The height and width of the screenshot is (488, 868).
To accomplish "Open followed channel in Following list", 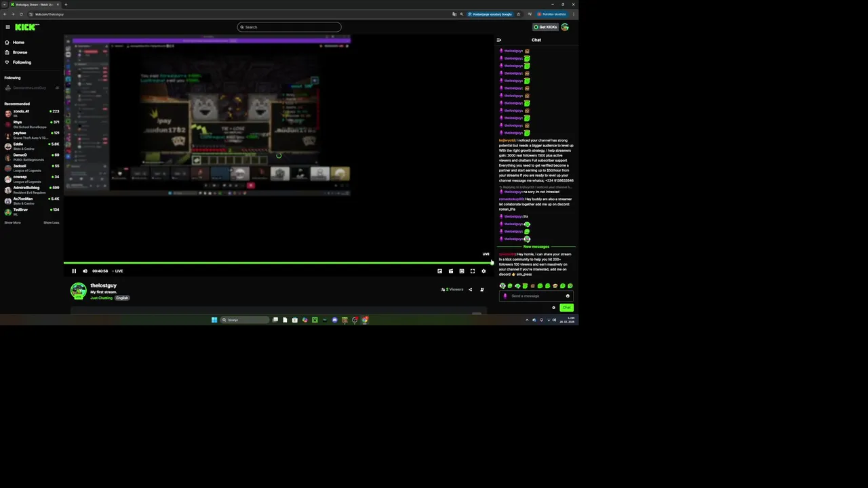I will tap(32, 87).
